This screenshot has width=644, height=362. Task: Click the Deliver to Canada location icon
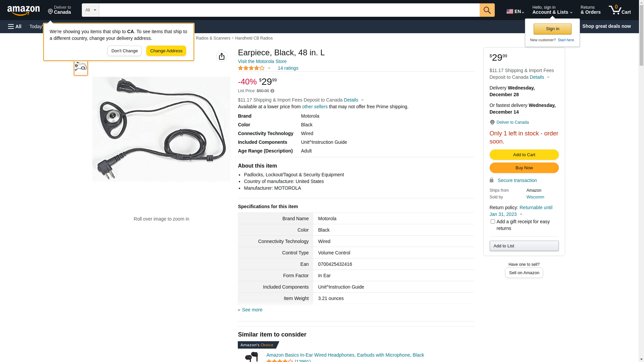(492, 122)
